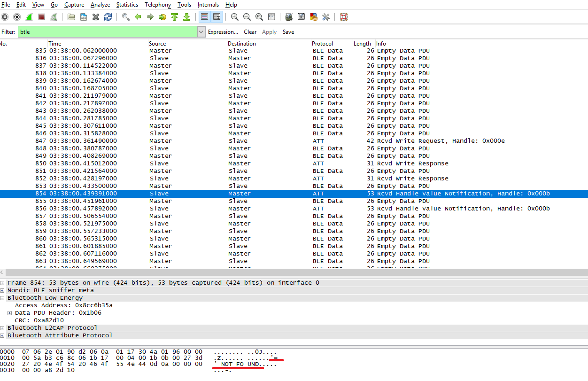
Task: Select Access Address 0x8cc6b35a line
Action: [64, 305]
